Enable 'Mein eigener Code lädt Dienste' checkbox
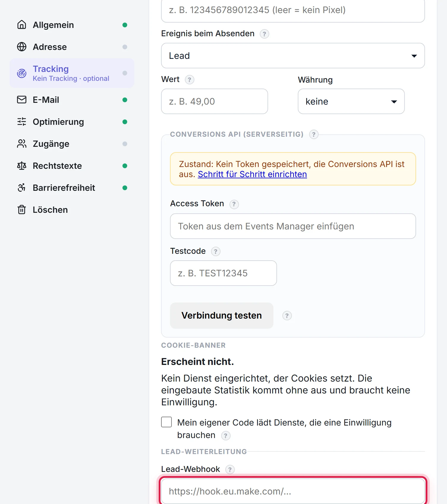The width and height of the screenshot is (447, 504). pyautogui.click(x=166, y=422)
